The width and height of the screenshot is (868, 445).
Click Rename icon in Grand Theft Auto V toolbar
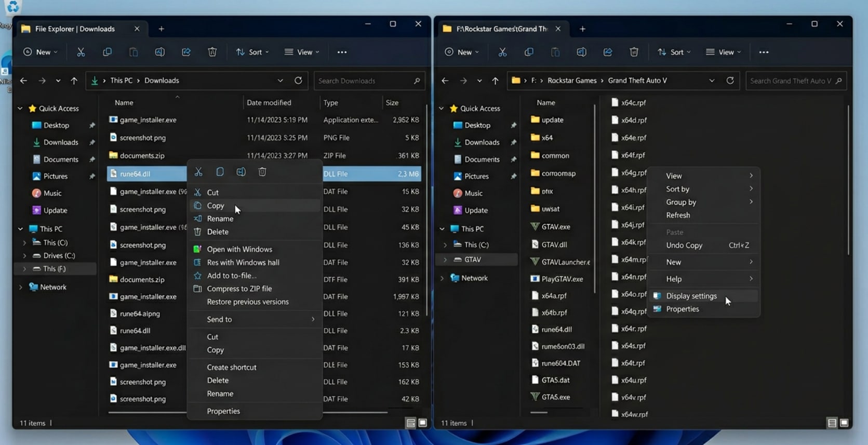[581, 52]
